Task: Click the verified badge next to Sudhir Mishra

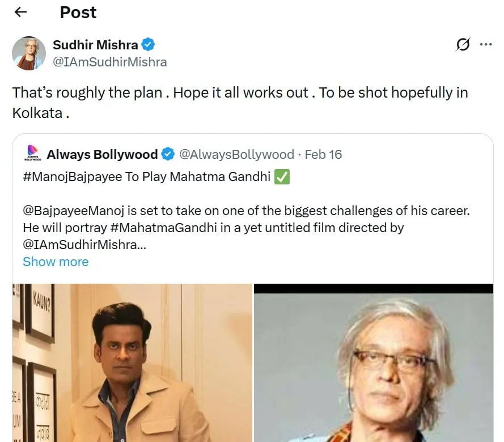Action: point(149,45)
